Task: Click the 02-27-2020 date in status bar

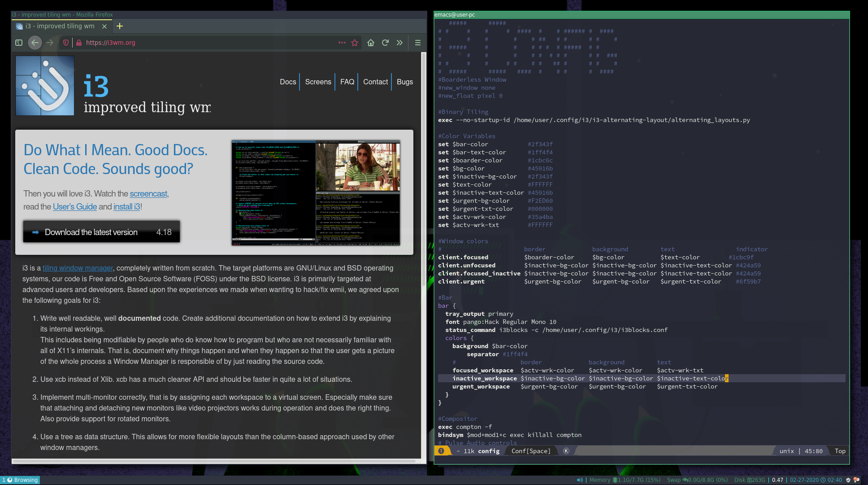Action: click(804, 480)
